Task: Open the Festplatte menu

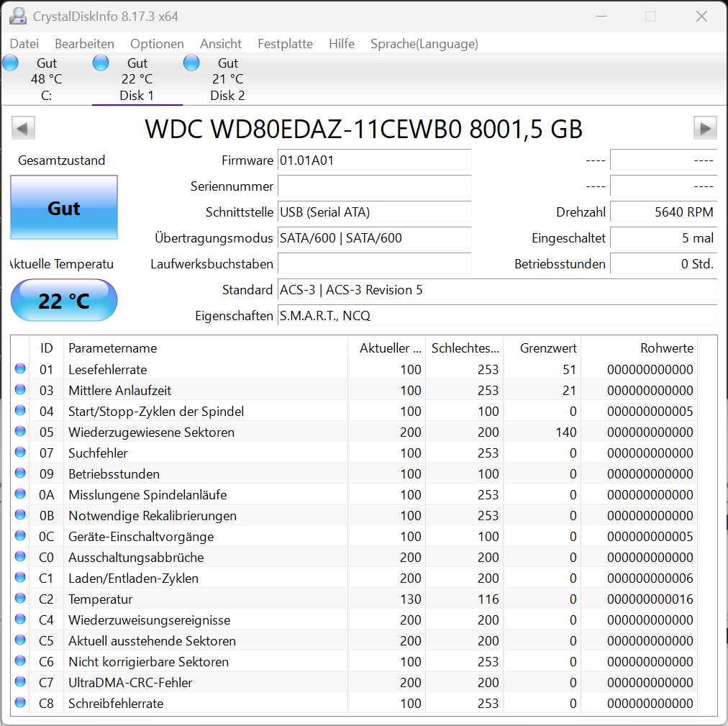Action: (x=285, y=44)
